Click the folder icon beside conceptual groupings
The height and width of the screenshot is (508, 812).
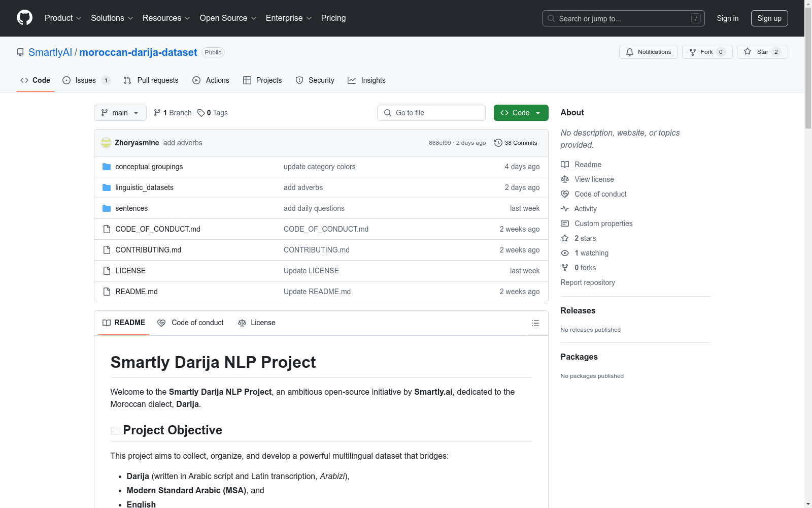pyautogui.click(x=107, y=167)
